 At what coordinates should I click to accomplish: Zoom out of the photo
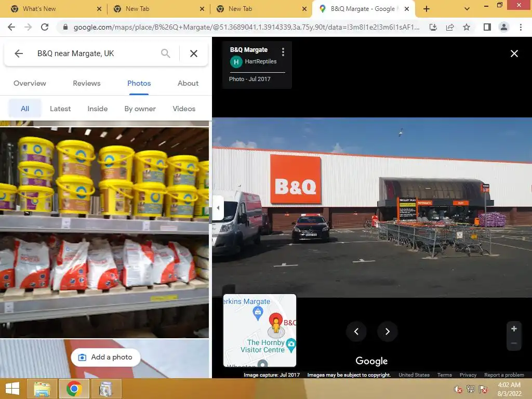pyautogui.click(x=514, y=343)
